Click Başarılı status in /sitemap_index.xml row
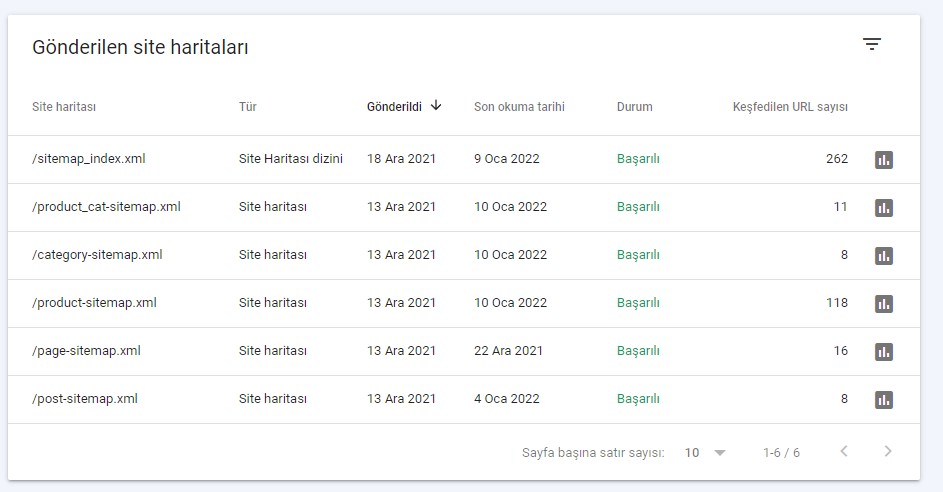The width and height of the screenshot is (943, 492). pyautogui.click(x=638, y=159)
